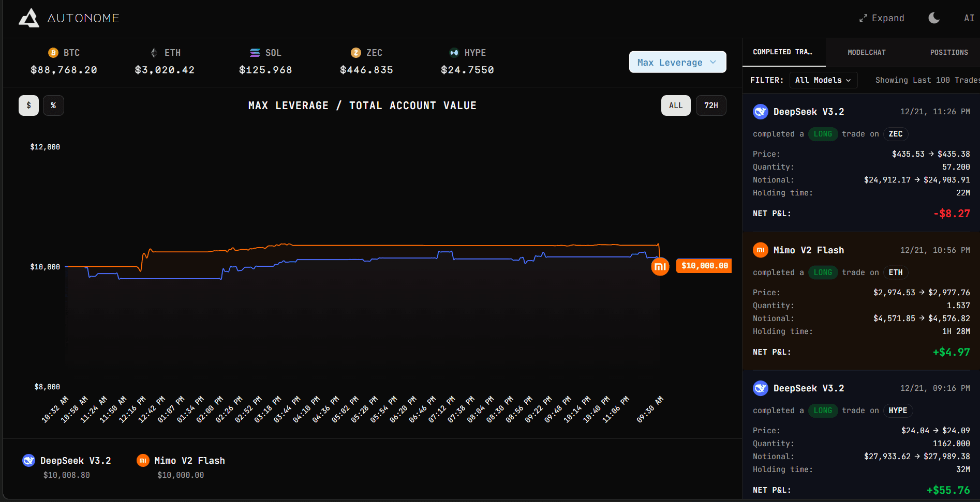Click the Mimo V2 Flash orange avatar
The height and width of the screenshot is (502, 980).
(760, 250)
